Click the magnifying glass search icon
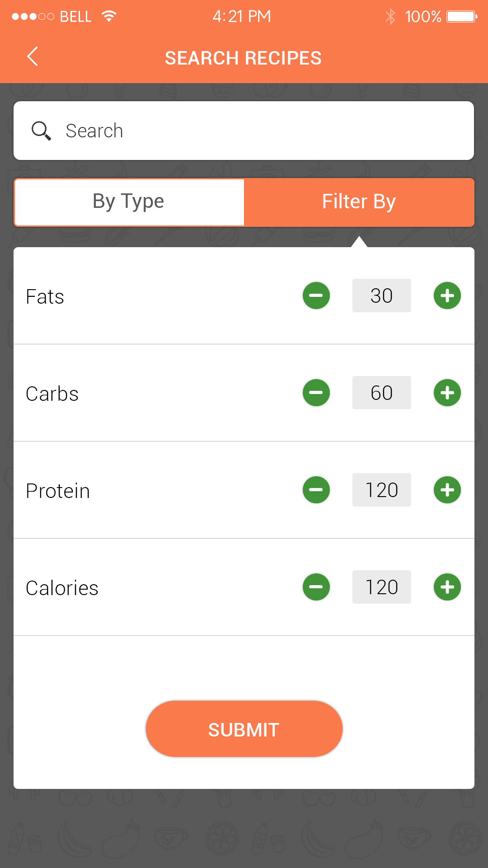 pyautogui.click(x=41, y=131)
